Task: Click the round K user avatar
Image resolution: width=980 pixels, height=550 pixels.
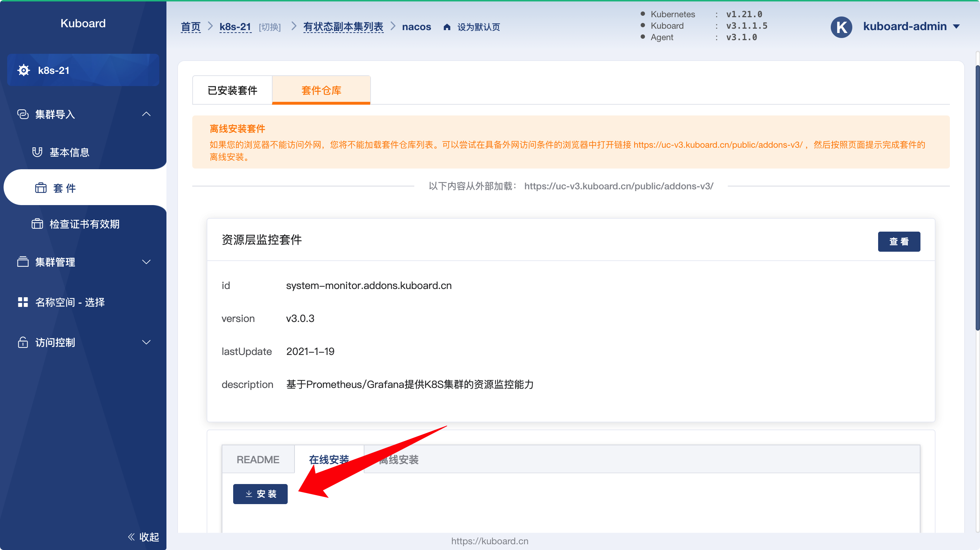Action: [841, 27]
